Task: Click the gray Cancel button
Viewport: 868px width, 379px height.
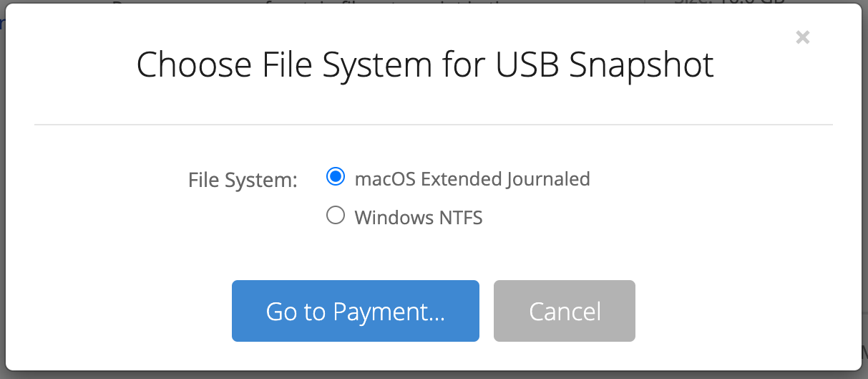Action: [x=565, y=311]
